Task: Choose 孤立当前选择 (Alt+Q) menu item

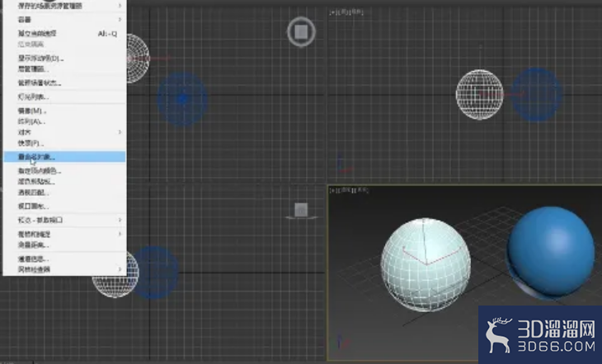Action: pyautogui.click(x=64, y=34)
